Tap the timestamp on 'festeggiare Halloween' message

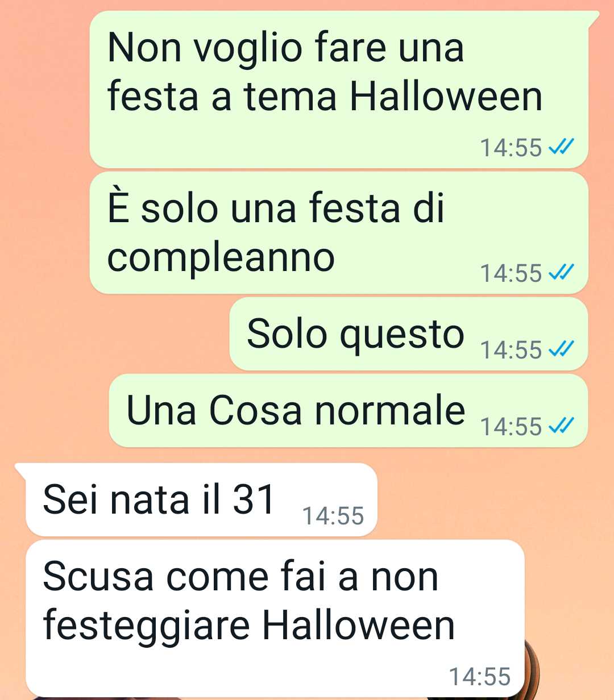tap(480, 677)
